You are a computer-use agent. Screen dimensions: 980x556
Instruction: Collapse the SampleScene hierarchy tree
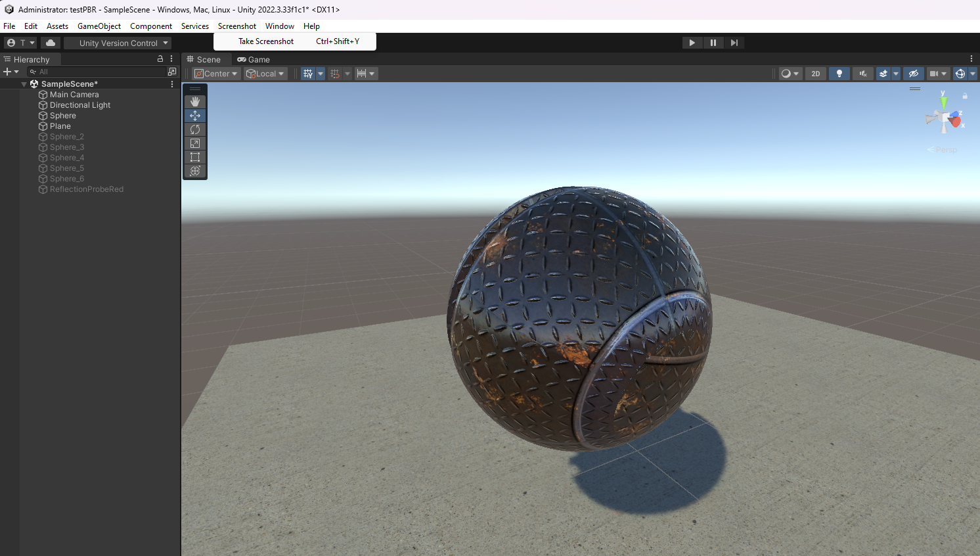(24, 84)
